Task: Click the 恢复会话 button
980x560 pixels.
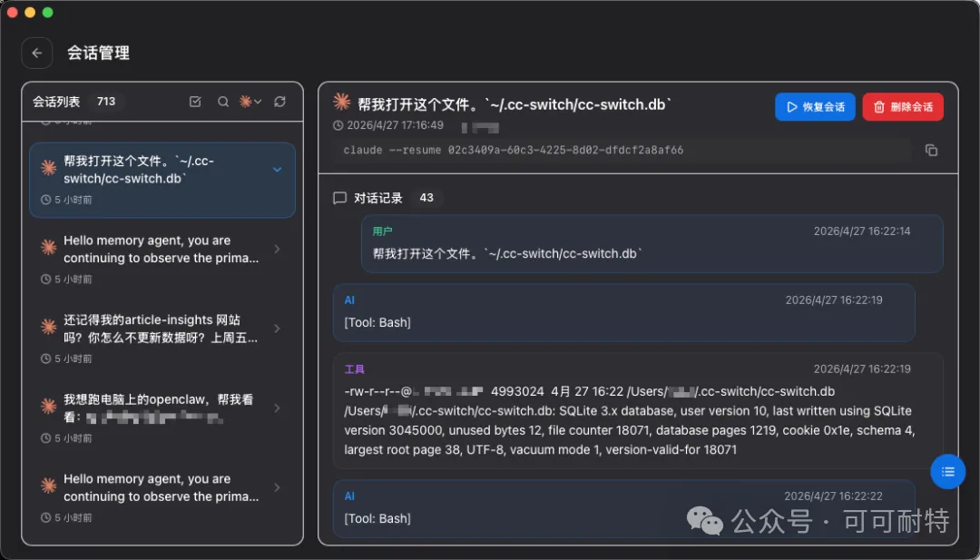Action: pyautogui.click(x=815, y=107)
